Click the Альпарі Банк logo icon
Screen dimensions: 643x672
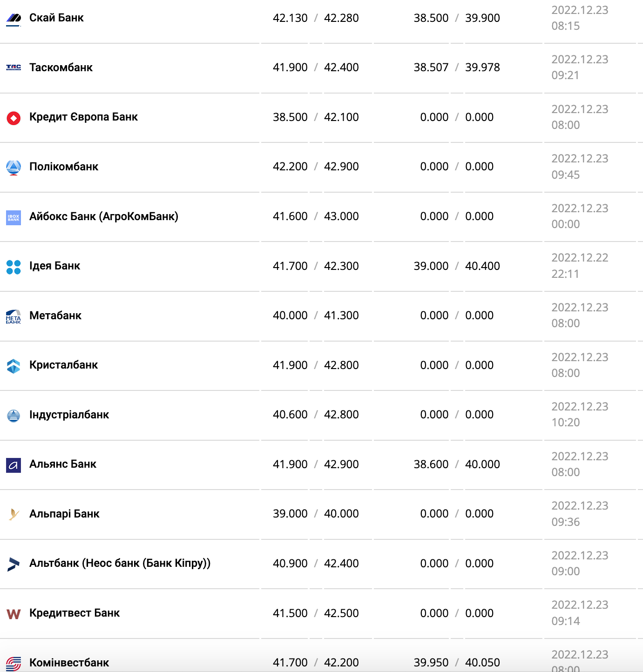[14, 514]
